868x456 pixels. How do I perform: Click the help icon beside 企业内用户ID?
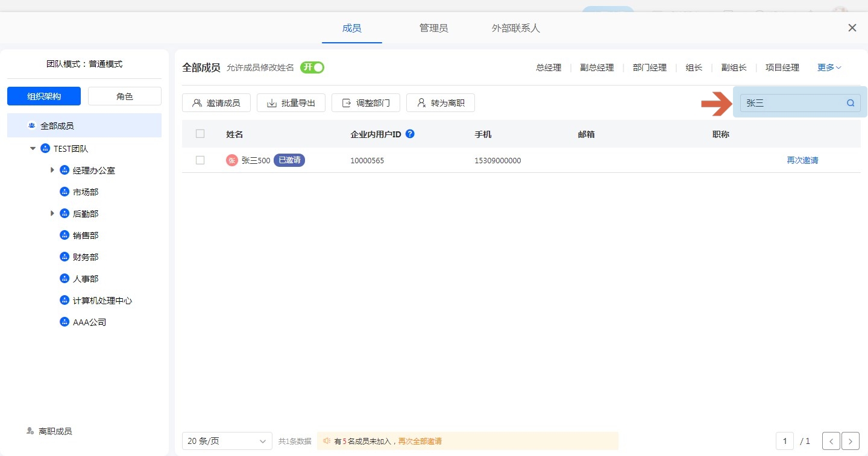410,134
